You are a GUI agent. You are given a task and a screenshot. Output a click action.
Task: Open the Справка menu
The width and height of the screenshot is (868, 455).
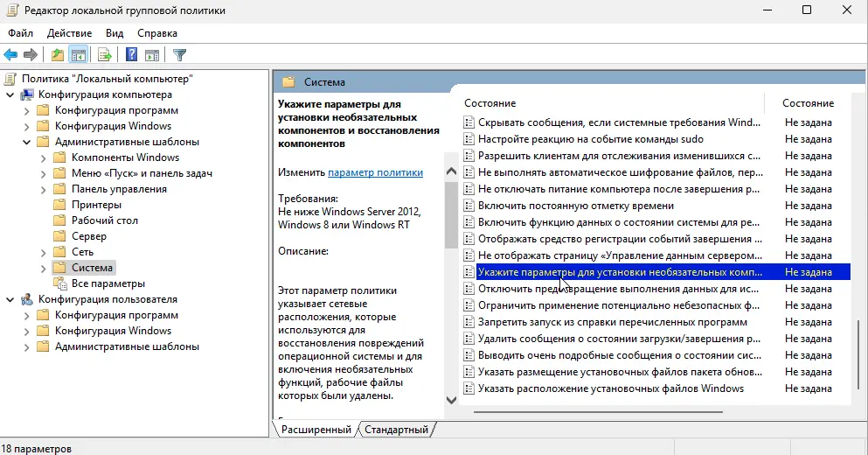[x=157, y=33]
